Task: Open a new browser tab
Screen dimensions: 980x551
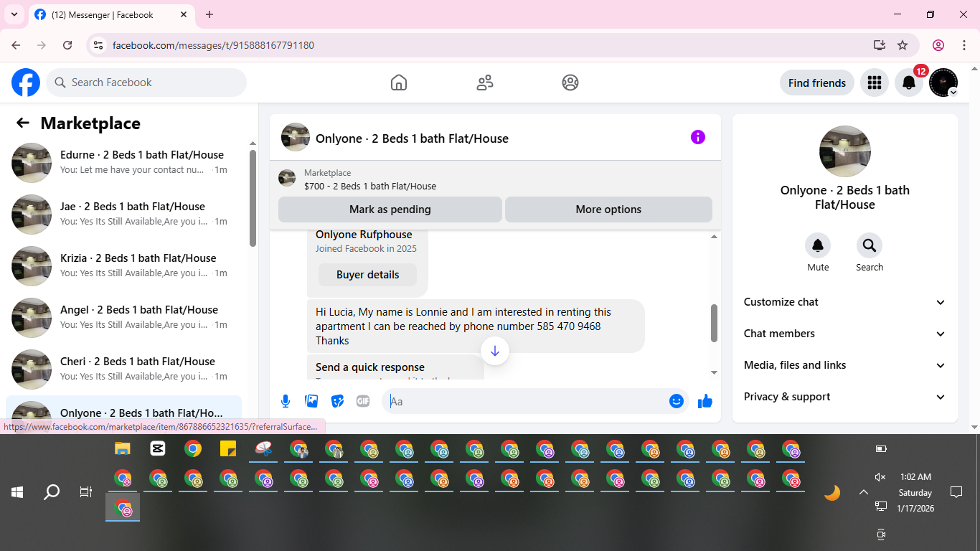Action: pyautogui.click(x=209, y=14)
